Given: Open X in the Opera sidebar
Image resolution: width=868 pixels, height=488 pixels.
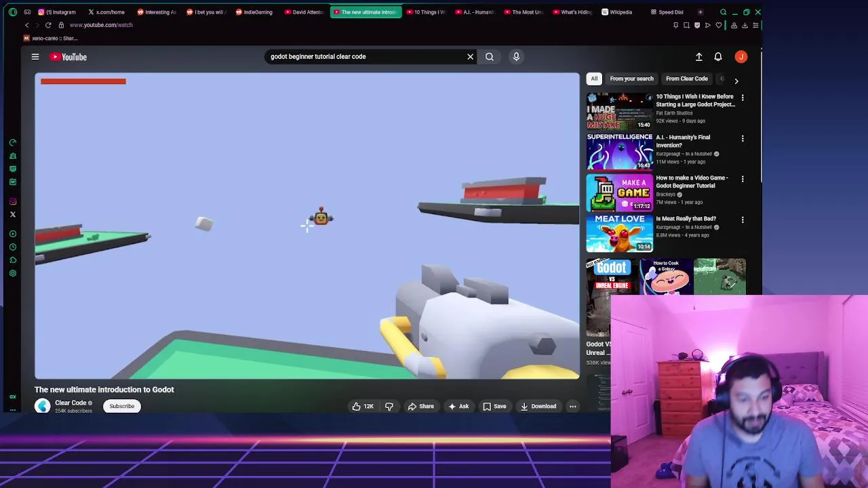Looking at the screenshot, I should tap(13, 214).
